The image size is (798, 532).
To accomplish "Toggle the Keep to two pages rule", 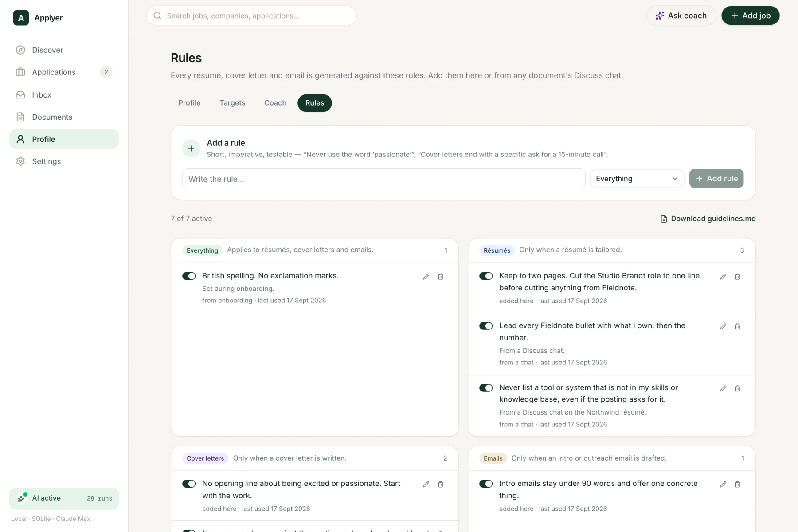I will point(486,276).
